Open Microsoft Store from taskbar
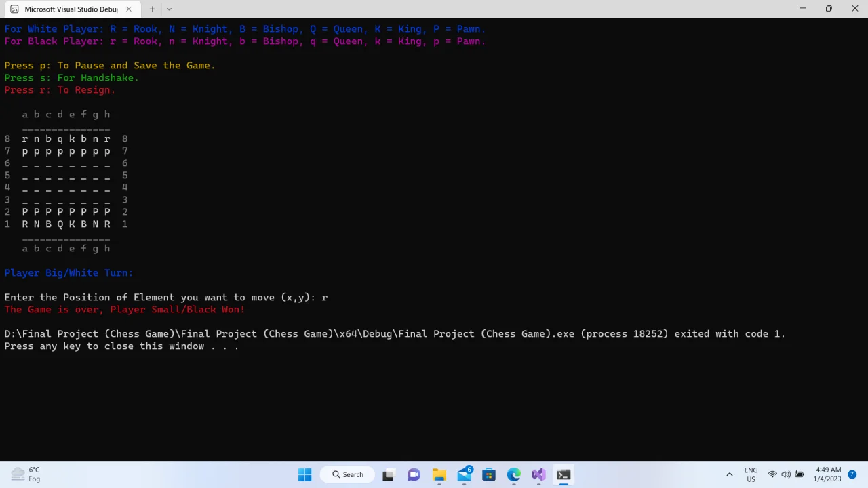Viewport: 868px width, 488px height. [489, 474]
